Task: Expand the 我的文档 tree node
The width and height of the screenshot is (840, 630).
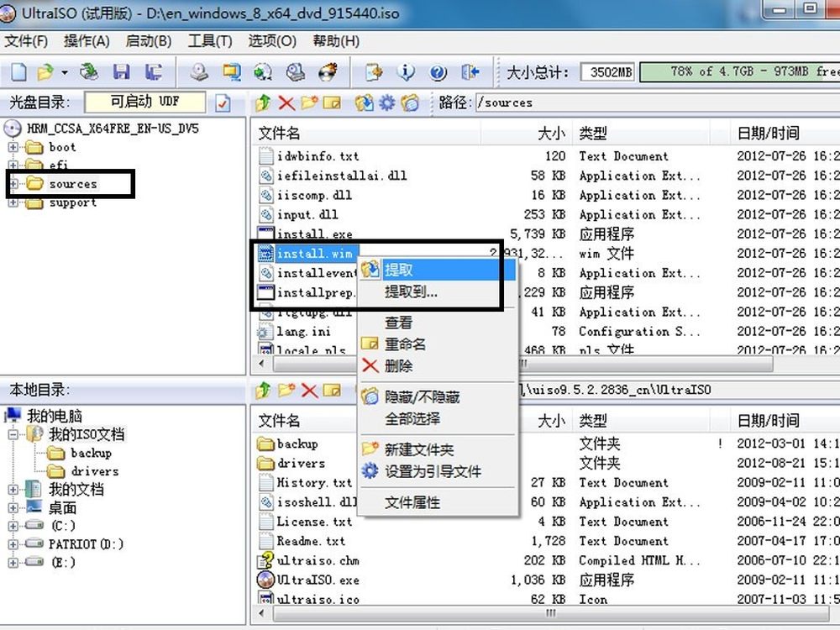Action: click(x=13, y=489)
